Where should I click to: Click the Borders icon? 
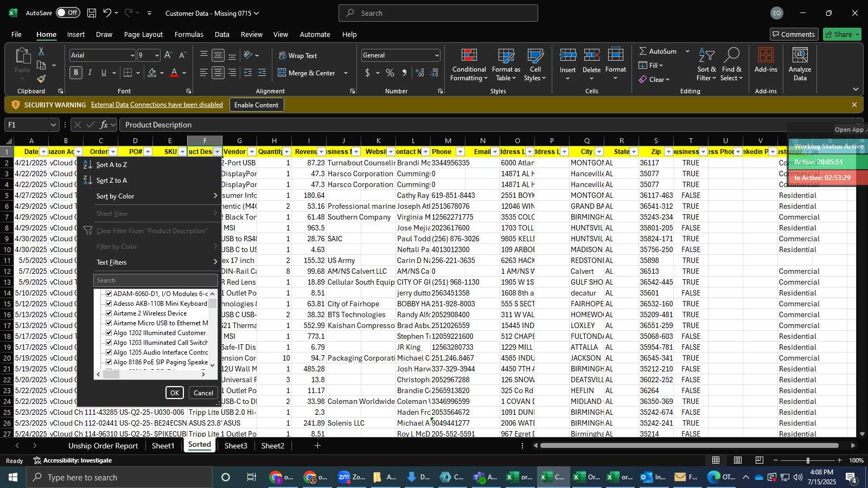(x=128, y=73)
